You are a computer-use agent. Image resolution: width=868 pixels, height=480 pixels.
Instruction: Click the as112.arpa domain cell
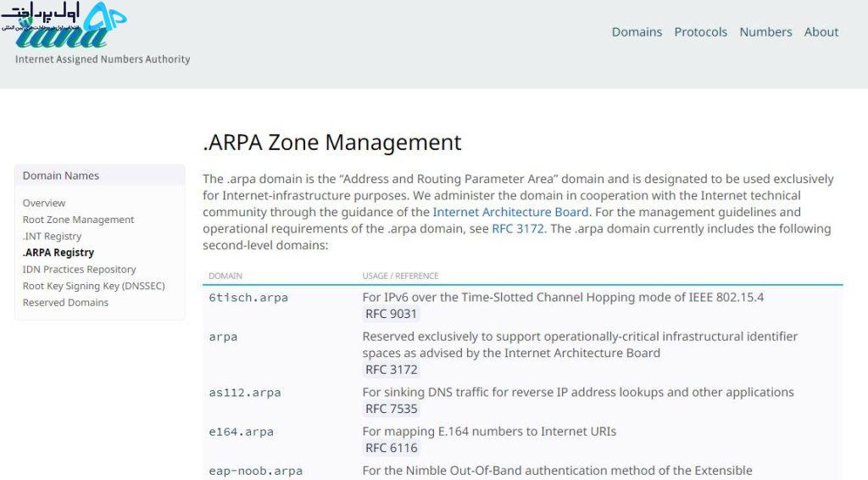(x=245, y=393)
